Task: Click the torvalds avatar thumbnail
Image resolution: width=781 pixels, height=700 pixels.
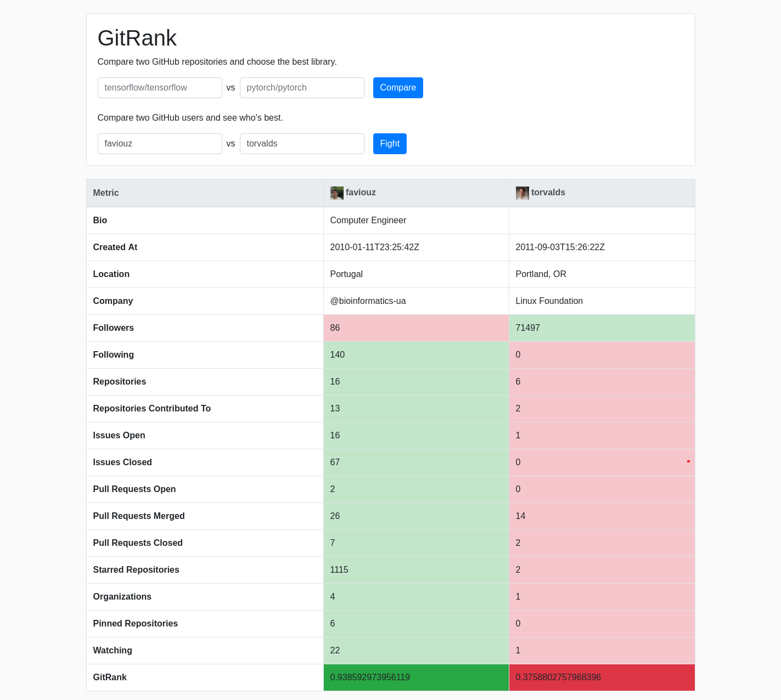Action: click(522, 193)
